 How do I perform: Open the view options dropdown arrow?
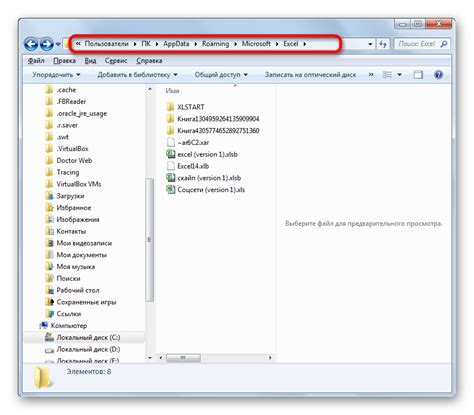point(399,75)
